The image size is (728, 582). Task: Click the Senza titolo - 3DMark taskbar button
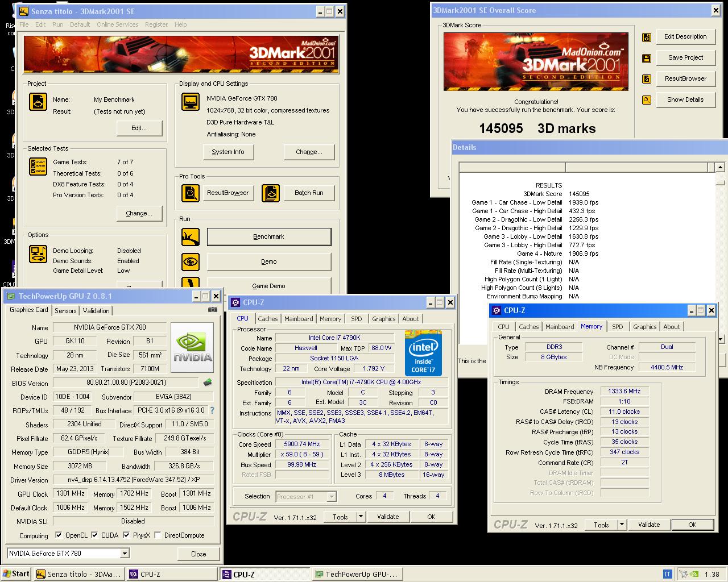tap(78, 574)
